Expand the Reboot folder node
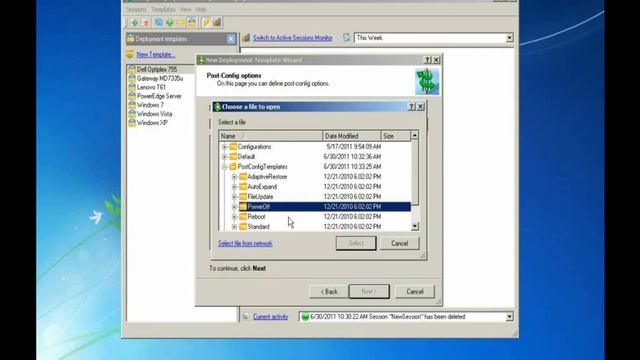Viewport: 640px width, 360px height. tap(234, 217)
